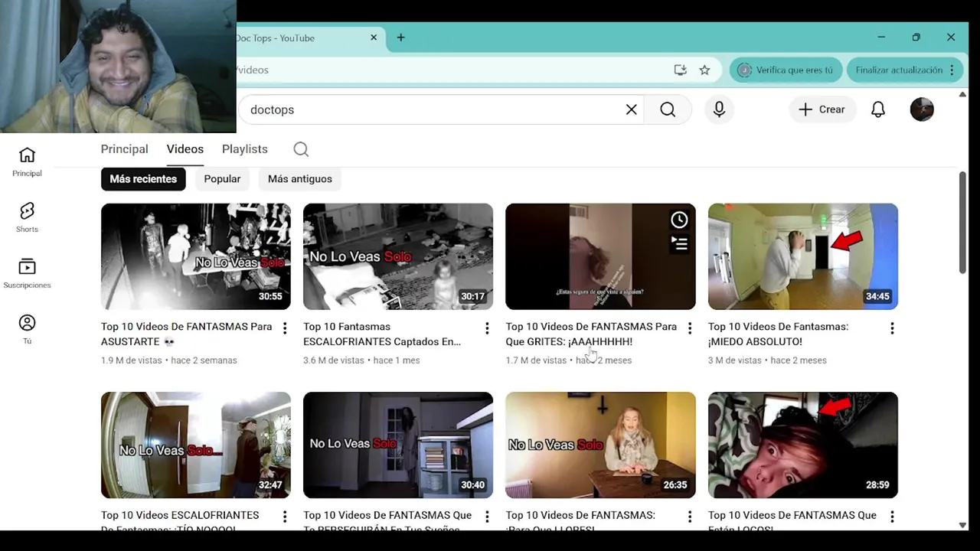Add GRITES video to queue icon

679,244
